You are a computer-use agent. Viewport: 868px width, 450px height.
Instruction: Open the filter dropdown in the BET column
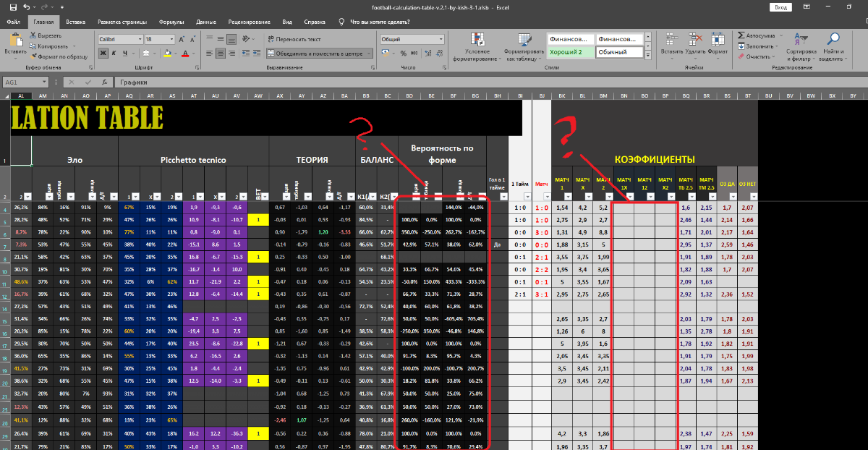click(x=263, y=196)
